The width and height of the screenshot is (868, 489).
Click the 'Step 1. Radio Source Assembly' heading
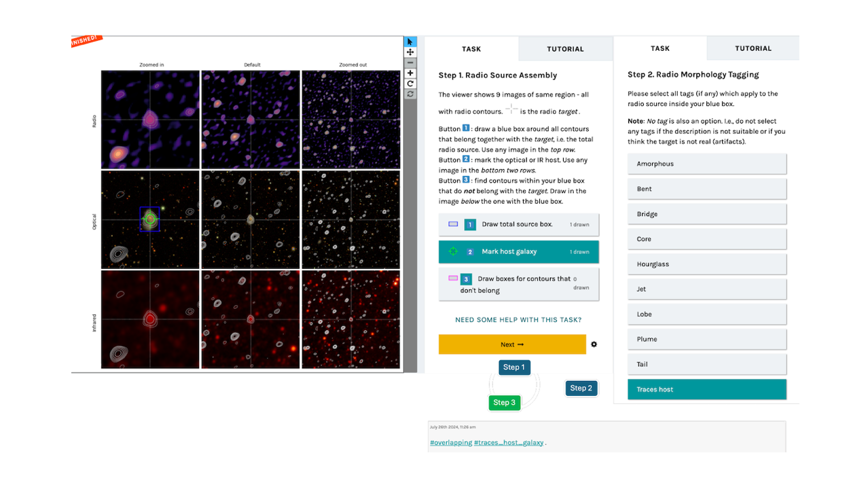(498, 75)
